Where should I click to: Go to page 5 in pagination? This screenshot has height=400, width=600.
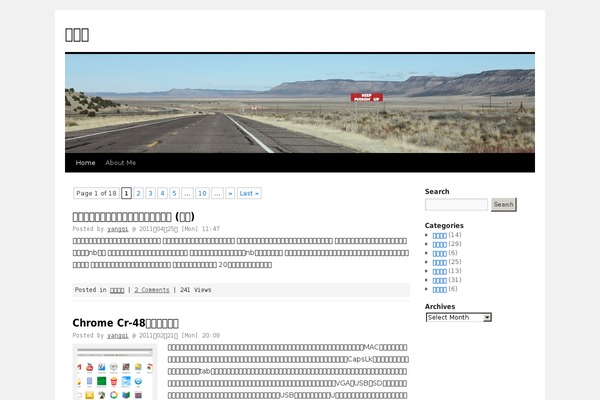point(174,193)
